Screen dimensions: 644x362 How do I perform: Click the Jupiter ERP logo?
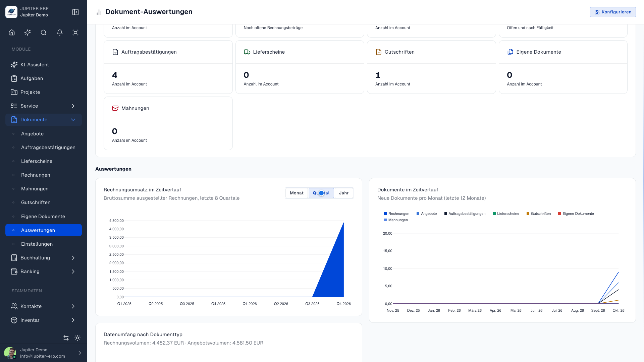pos(11,12)
